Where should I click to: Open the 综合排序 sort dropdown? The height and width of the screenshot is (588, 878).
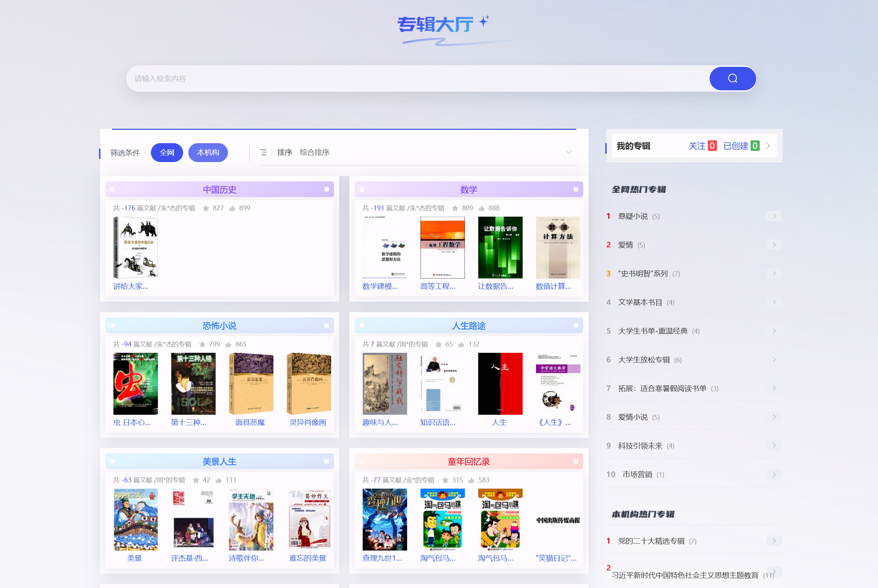(x=314, y=152)
